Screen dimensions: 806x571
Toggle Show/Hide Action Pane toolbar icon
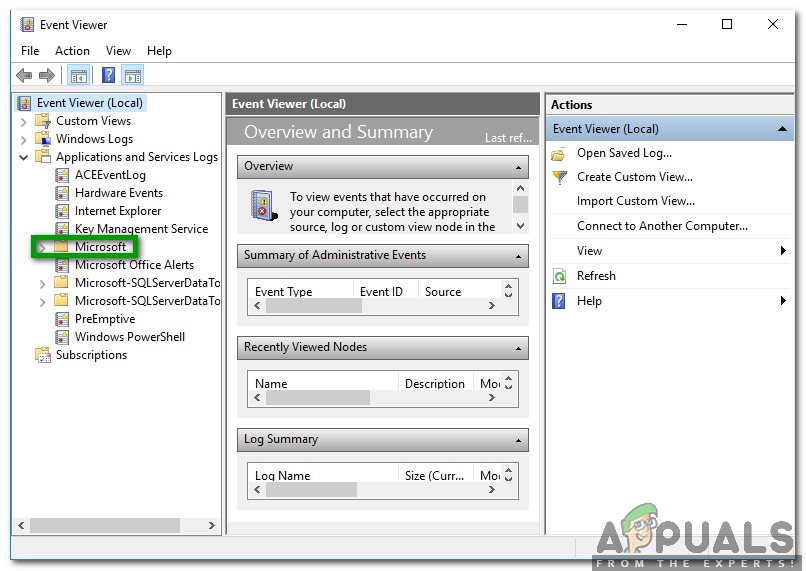pyautogui.click(x=133, y=76)
